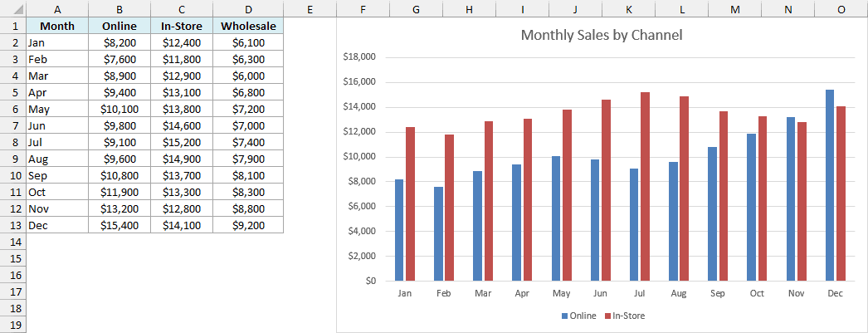Select the blue Online bar for Nov
Viewport: 868px width, 333px height.
[x=791, y=199]
